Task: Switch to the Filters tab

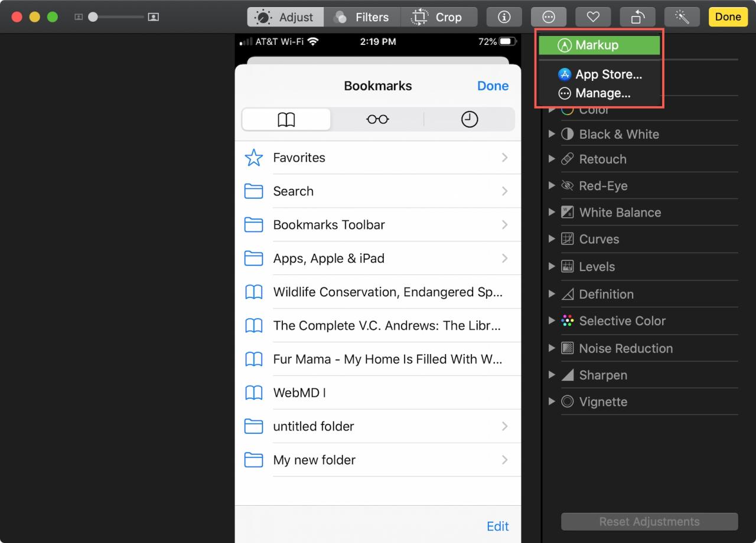Action: [x=361, y=17]
